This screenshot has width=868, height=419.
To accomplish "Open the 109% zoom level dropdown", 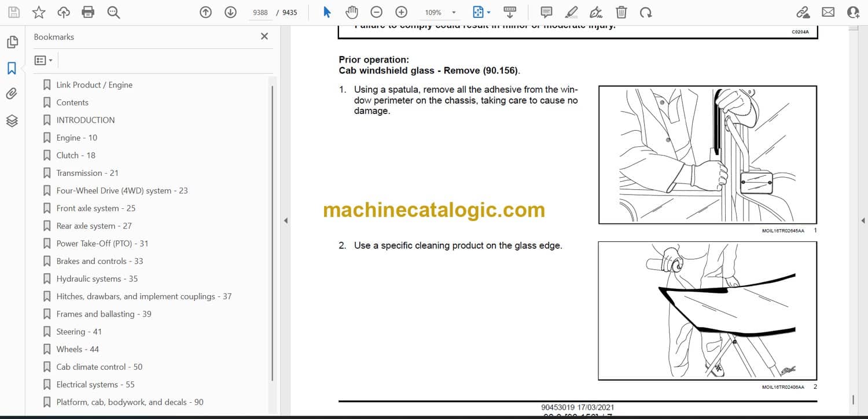I will [453, 12].
